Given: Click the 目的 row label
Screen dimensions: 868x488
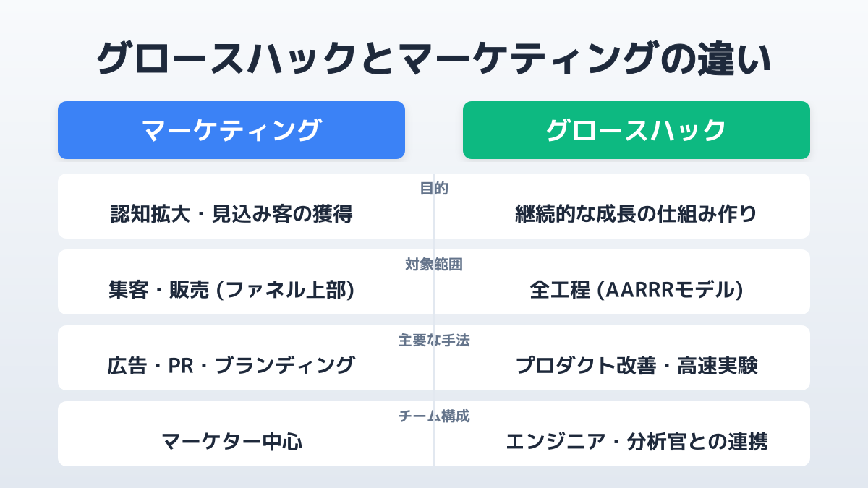Looking at the screenshot, I should [x=434, y=189].
